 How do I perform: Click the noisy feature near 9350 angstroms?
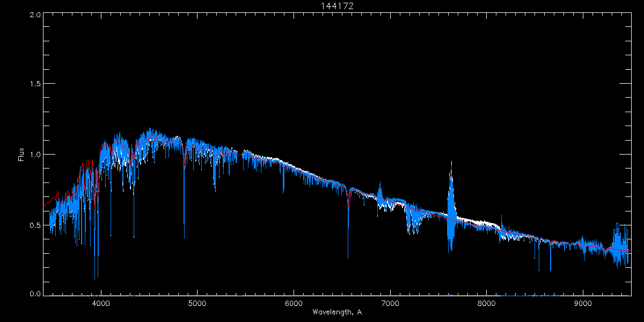click(x=621, y=244)
